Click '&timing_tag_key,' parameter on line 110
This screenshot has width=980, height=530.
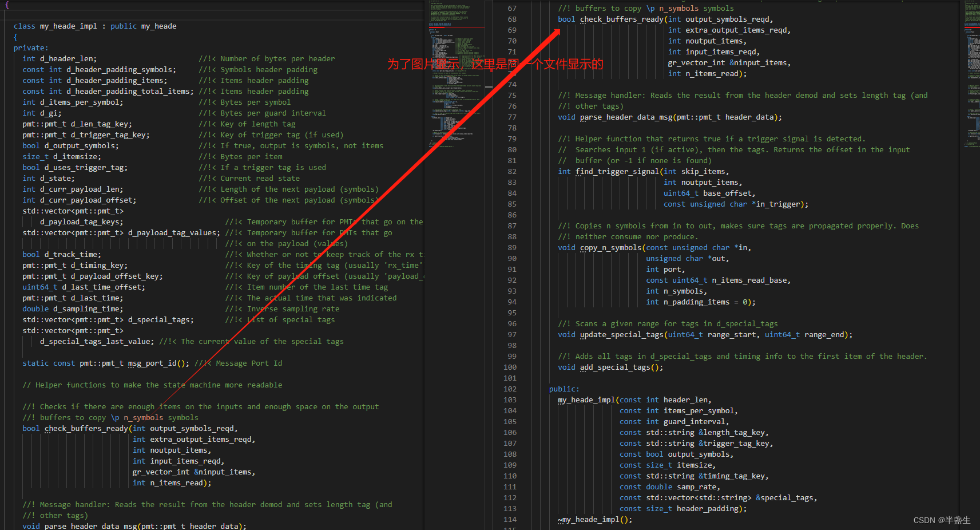coord(733,476)
